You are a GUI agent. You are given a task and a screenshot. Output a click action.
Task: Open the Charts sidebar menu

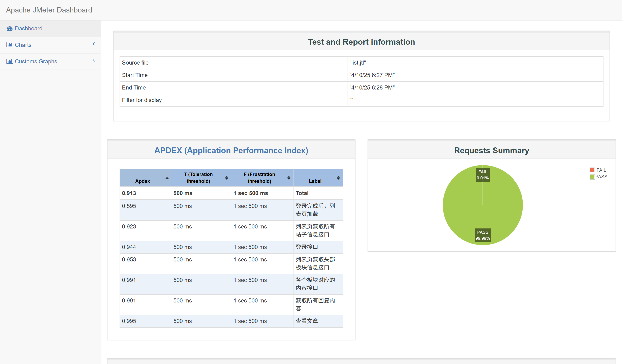pos(23,45)
